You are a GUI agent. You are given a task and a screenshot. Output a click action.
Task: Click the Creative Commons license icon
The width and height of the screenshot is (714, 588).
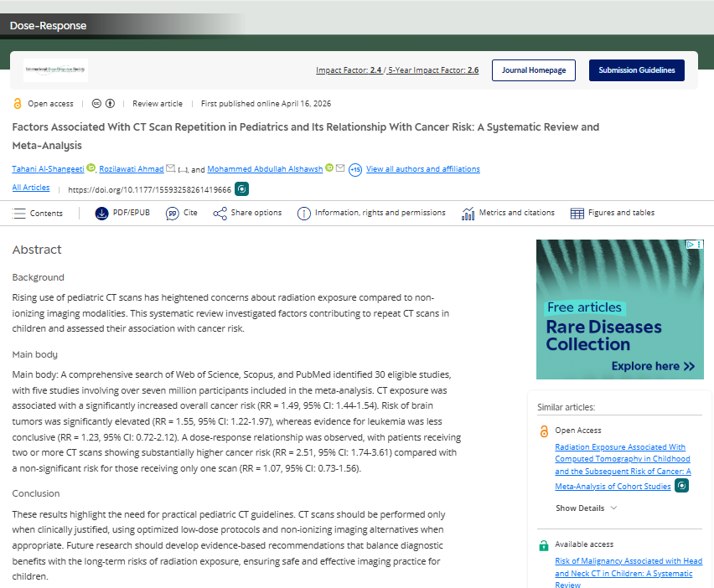point(96,104)
